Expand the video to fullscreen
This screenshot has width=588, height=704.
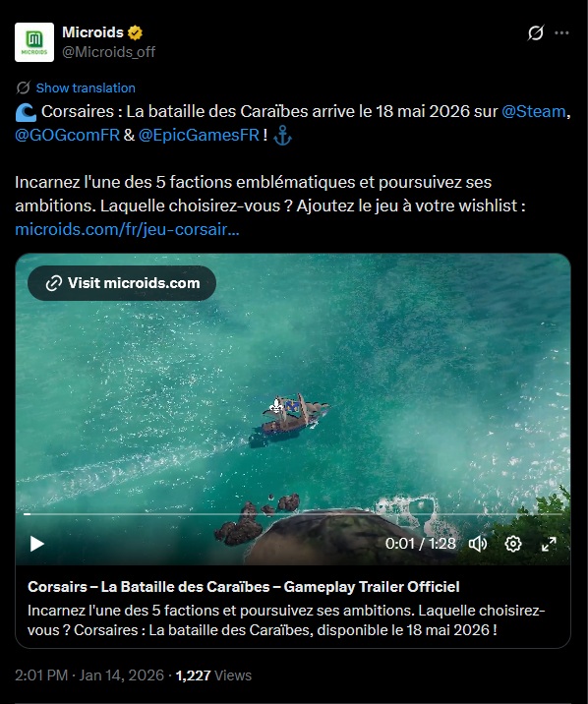pyautogui.click(x=549, y=544)
